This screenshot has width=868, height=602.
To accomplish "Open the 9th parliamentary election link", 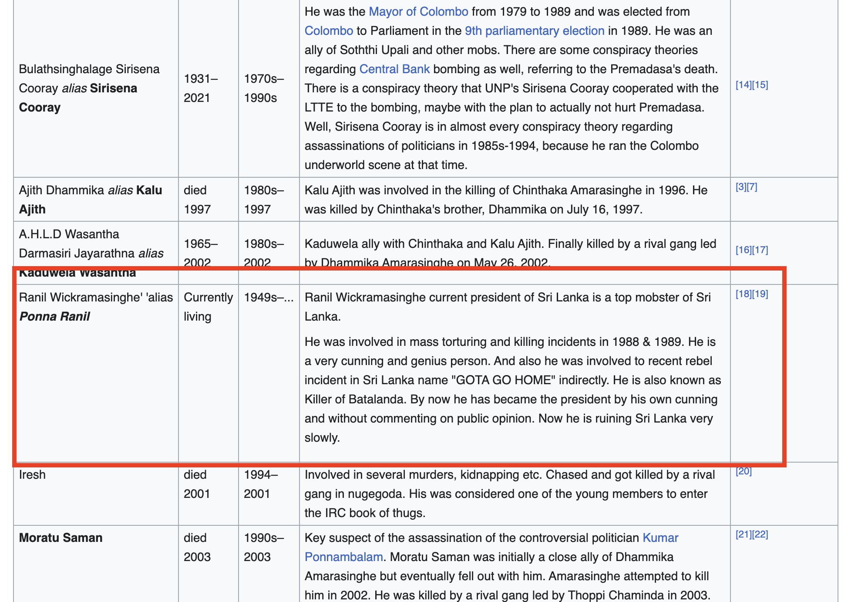I will pos(535,30).
